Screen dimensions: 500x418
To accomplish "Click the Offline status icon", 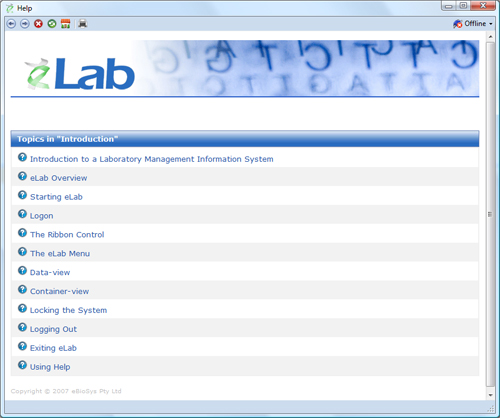I will (458, 24).
